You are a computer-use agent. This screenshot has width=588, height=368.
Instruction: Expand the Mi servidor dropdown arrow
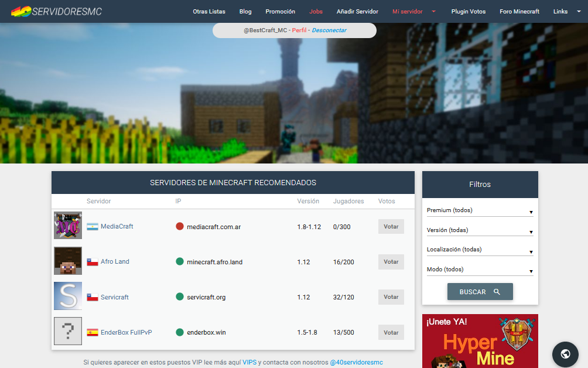(433, 12)
